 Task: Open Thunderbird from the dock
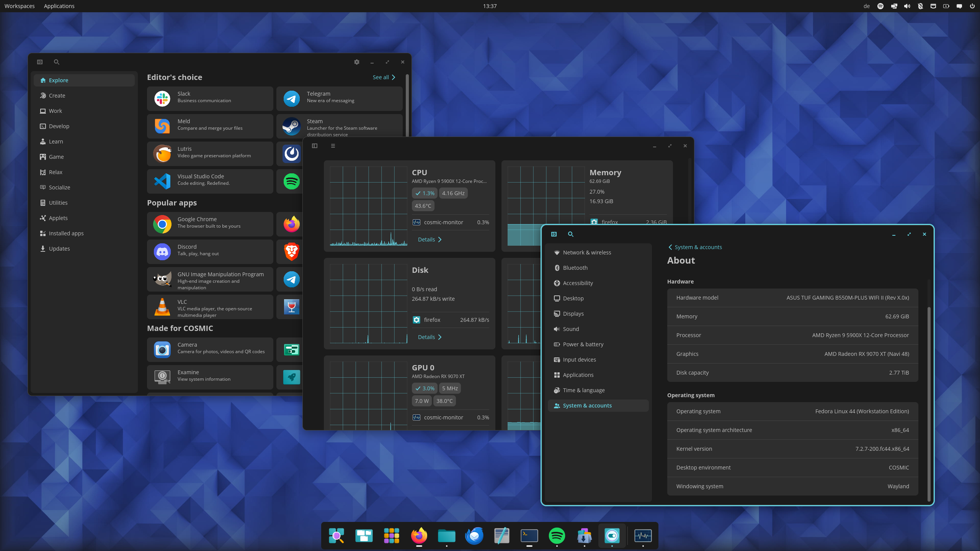[x=474, y=536]
